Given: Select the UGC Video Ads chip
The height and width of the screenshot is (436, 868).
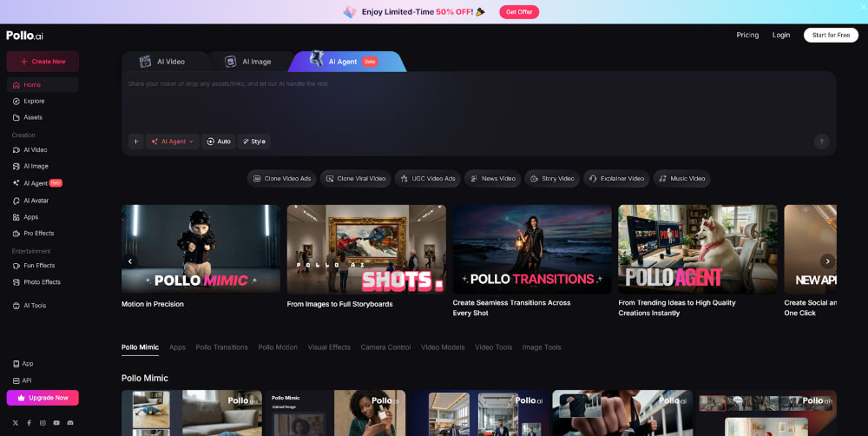Looking at the screenshot, I should 427,178.
